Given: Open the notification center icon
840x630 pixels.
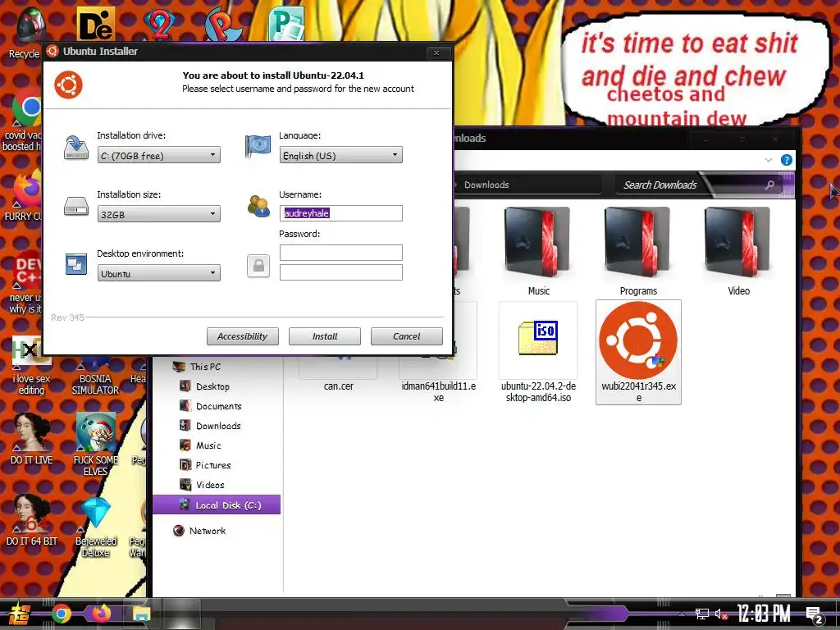Looking at the screenshot, I should [814, 614].
